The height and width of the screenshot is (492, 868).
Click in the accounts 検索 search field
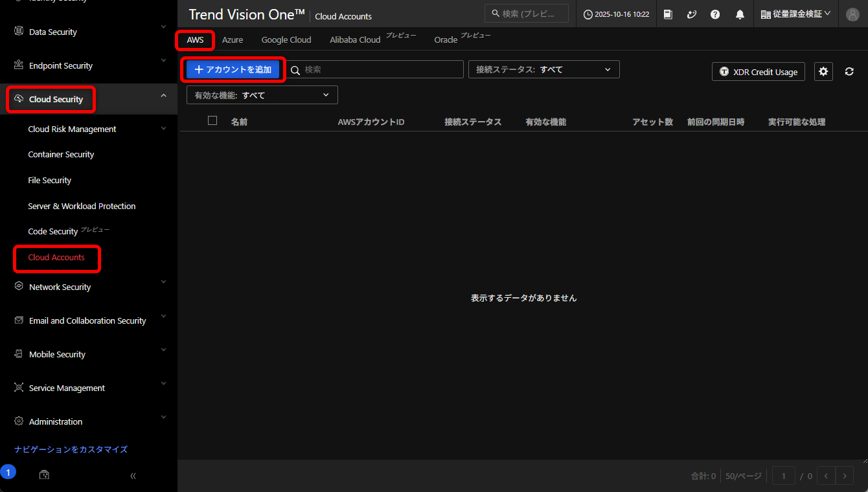click(x=375, y=69)
